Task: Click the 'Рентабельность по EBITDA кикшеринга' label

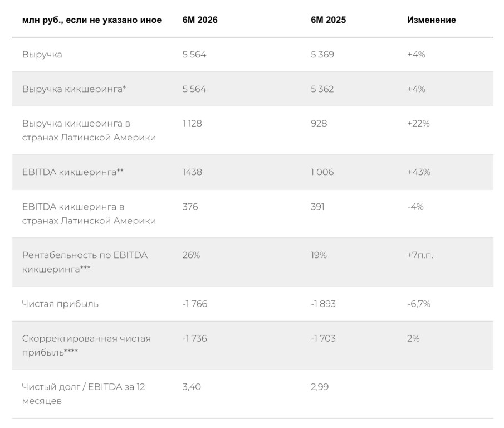Action: pos(85,262)
